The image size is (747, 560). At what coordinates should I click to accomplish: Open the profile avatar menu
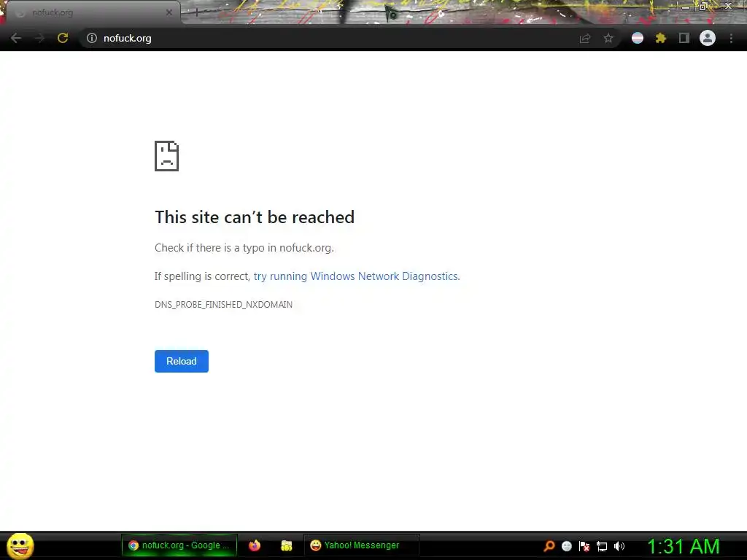pos(708,38)
